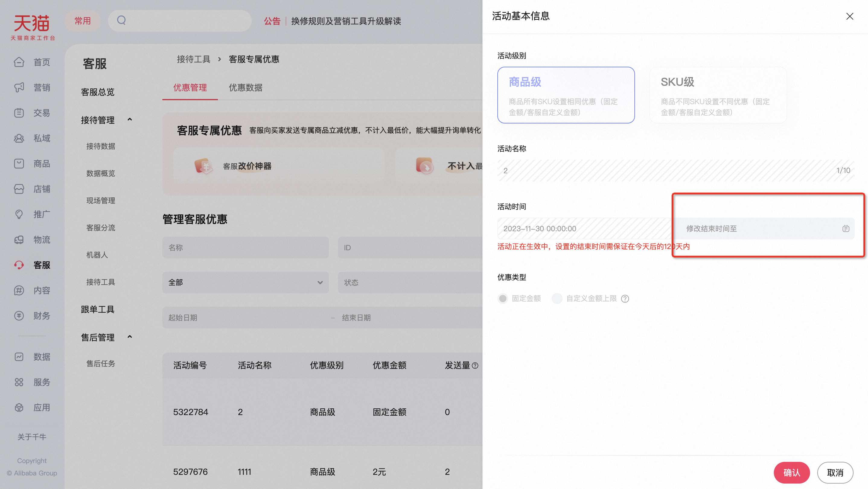Open the 内容 hashtag icon
This screenshot has width=868, height=489.
point(19,290)
